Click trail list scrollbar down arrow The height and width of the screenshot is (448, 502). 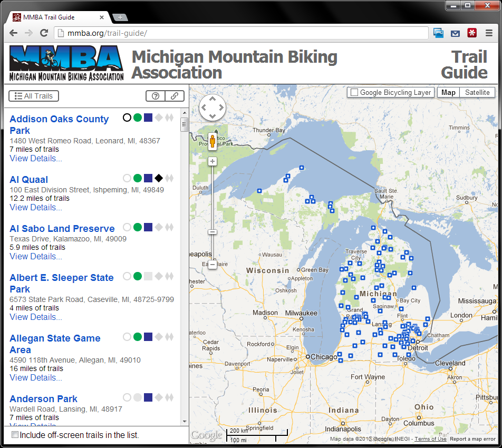(x=185, y=422)
